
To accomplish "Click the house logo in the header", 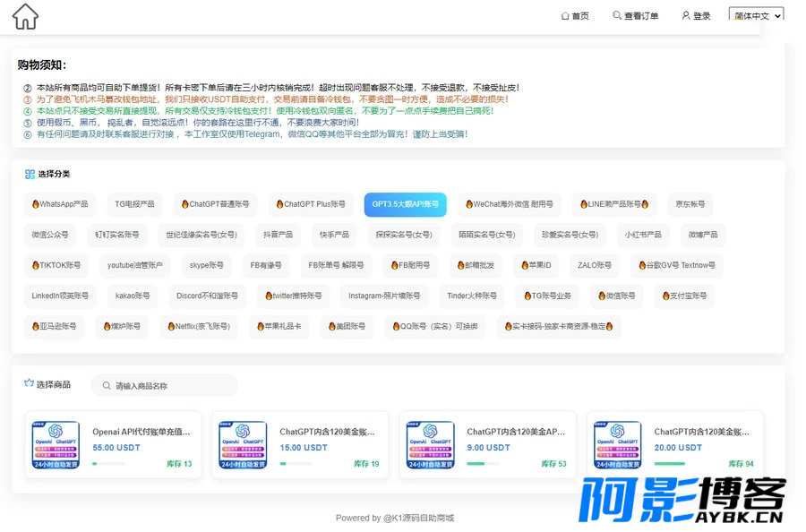I will [25, 16].
